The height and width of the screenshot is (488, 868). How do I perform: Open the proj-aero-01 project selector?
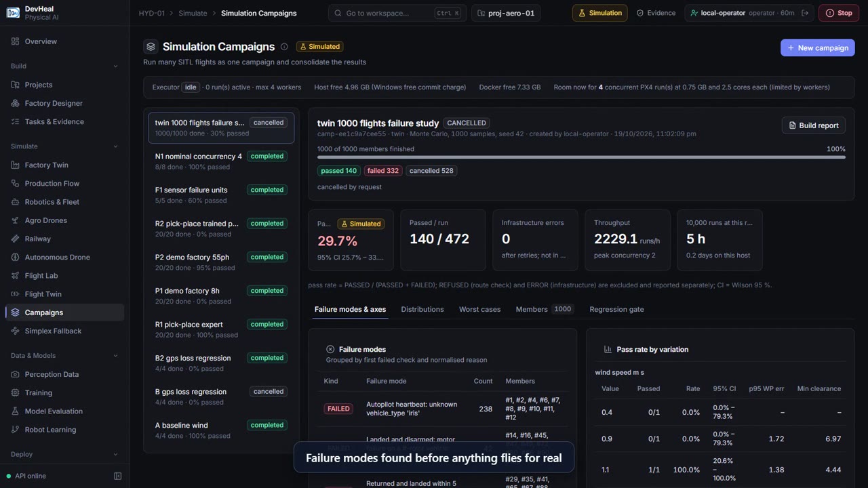coord(506,13)
